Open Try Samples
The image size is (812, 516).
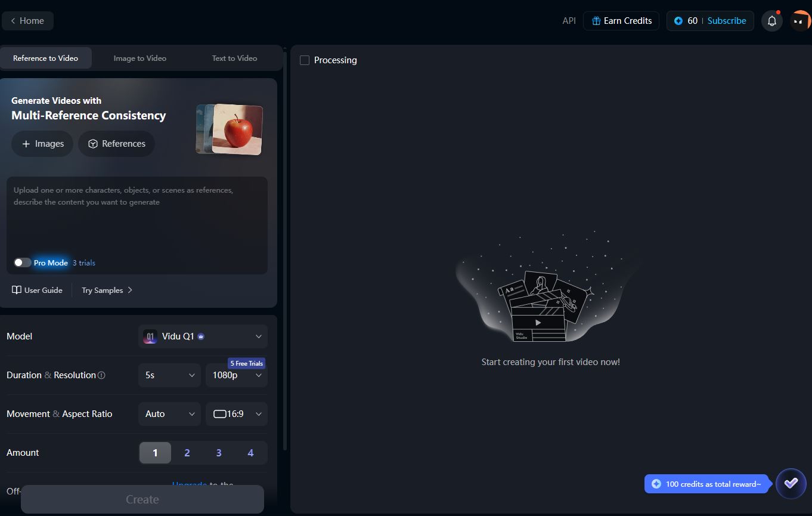pyautogui.click(x=107, y=290)
